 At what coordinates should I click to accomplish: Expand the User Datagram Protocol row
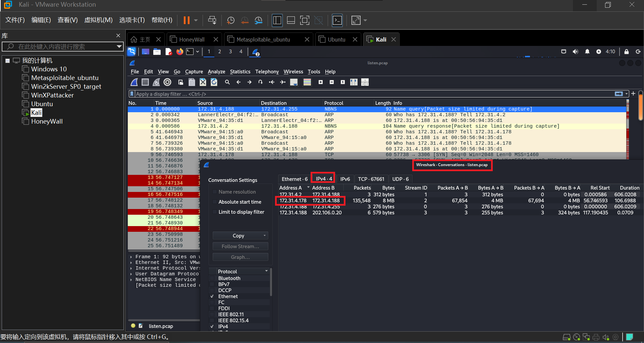[x=131, y=274]
